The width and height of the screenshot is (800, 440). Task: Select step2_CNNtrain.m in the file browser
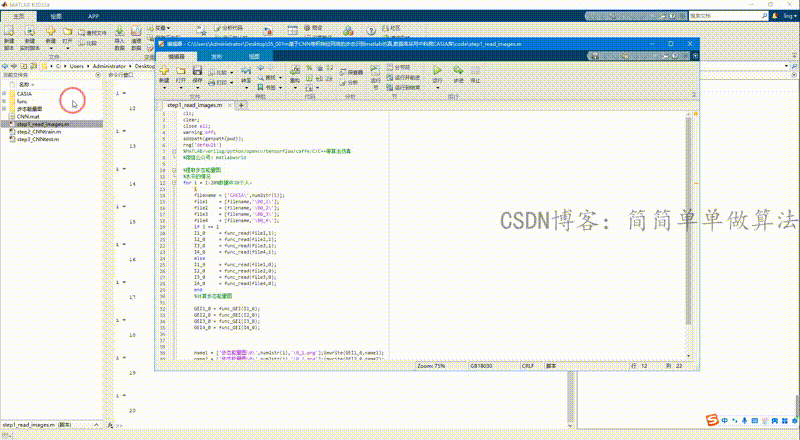tap(39, 131)
